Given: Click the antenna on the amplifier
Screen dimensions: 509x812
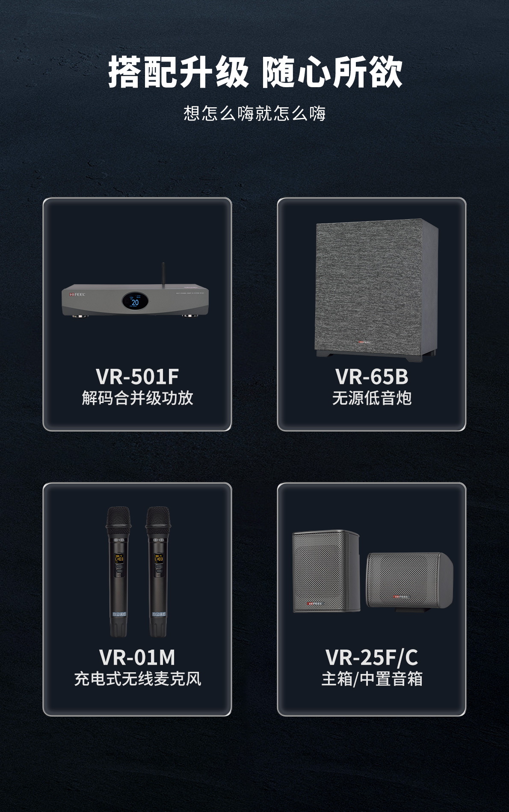Looking at the screenshot, I should click(x=163, y=275).
